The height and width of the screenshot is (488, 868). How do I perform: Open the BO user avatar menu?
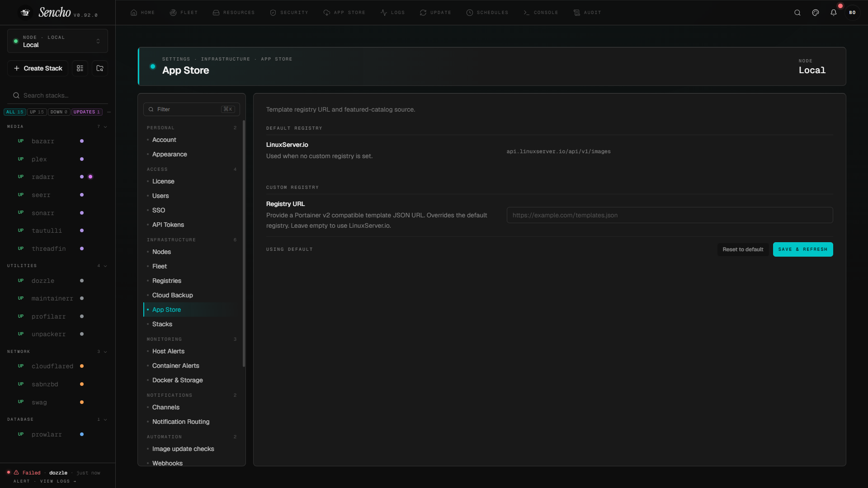[852, 13]
